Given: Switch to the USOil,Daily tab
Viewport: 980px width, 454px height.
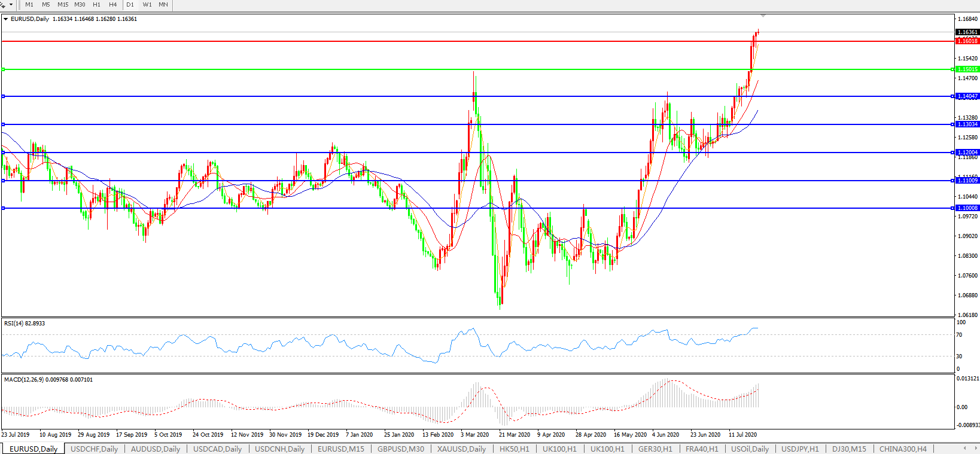Looking at the screenshot, I should pos(750,449).
